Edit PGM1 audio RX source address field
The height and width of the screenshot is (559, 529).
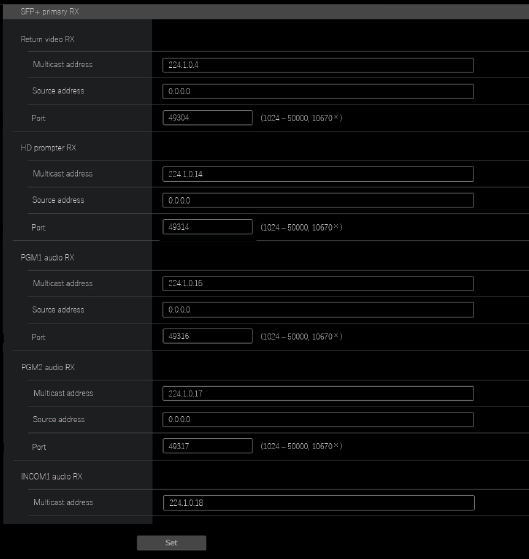(x=318, y=310)
